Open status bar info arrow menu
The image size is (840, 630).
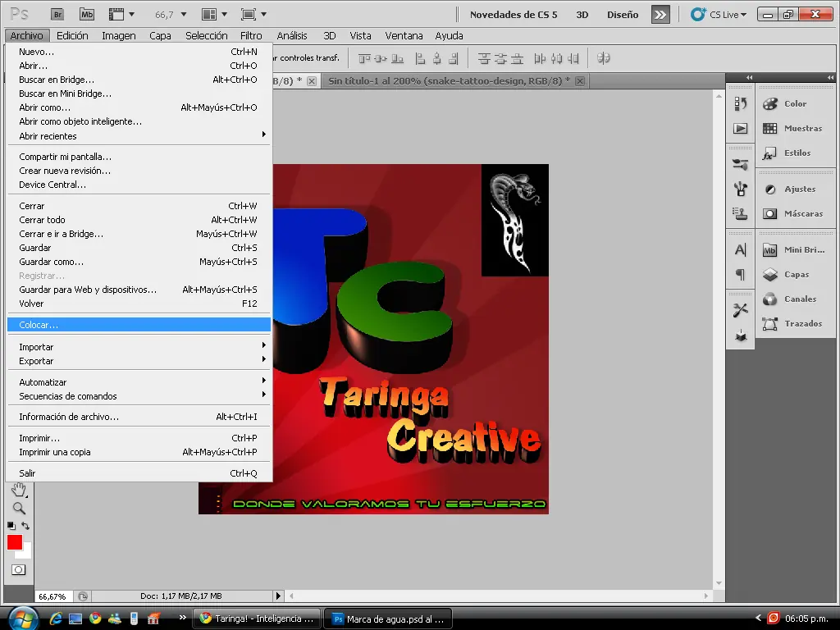tap(278, 596)
